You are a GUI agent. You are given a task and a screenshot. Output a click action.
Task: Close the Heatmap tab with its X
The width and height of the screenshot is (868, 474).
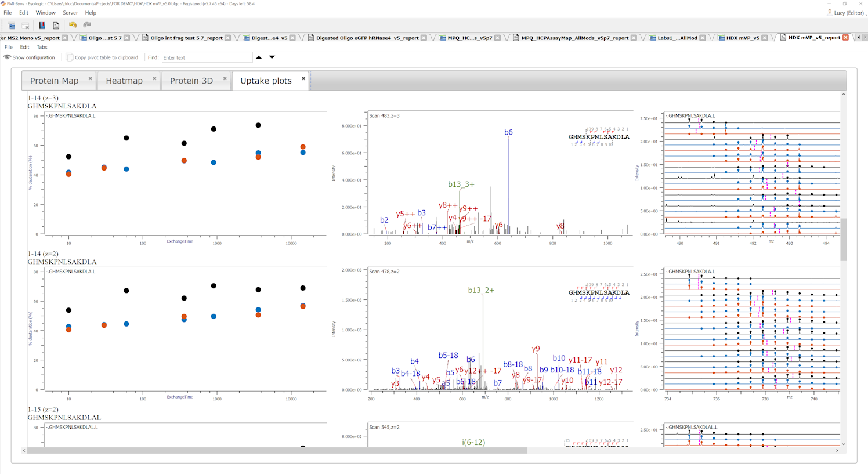coord(154,79)
